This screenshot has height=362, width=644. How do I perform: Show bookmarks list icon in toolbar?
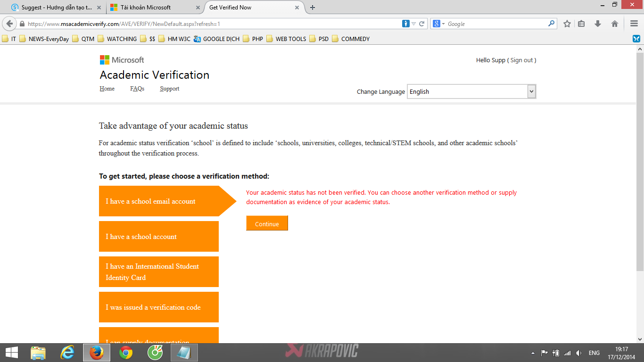click(x=581, y=24)
